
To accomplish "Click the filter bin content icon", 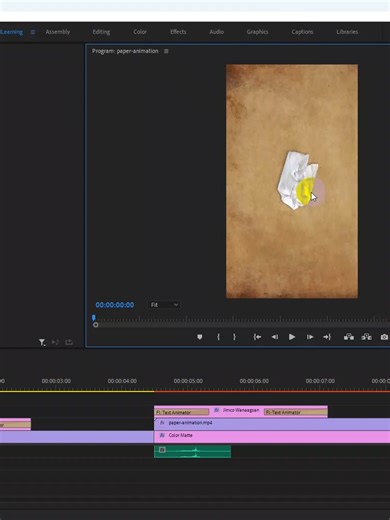I will pos(42,342).
